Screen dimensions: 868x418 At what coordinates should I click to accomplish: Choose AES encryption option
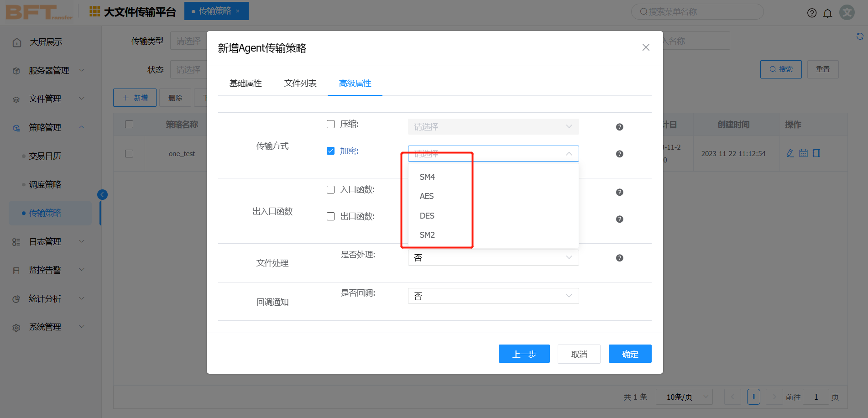427,196
